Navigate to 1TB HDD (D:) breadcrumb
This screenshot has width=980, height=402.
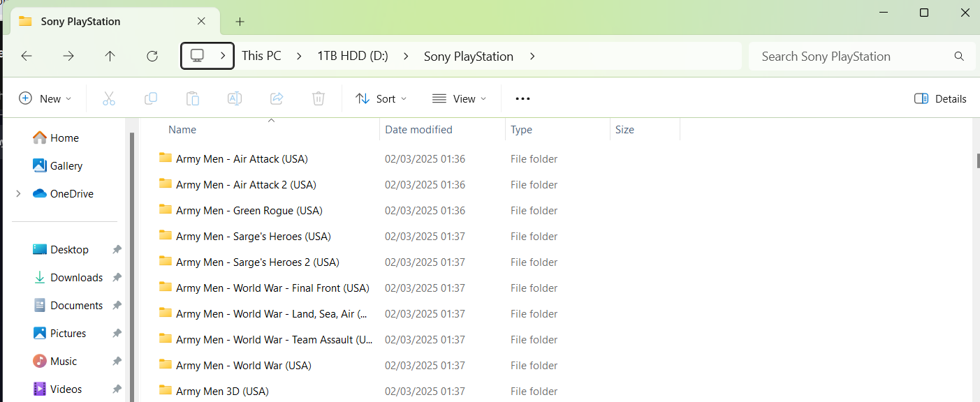coord(353,56)
